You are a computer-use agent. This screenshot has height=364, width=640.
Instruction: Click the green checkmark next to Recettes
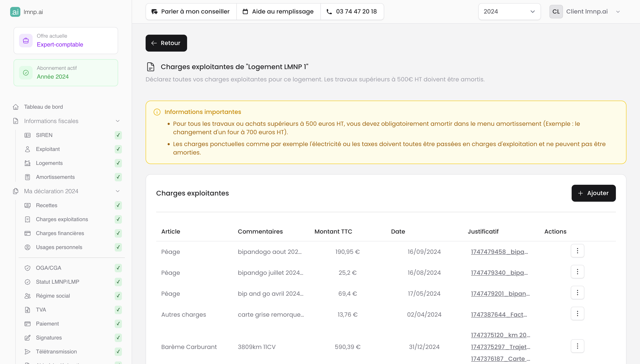point(118,205)
